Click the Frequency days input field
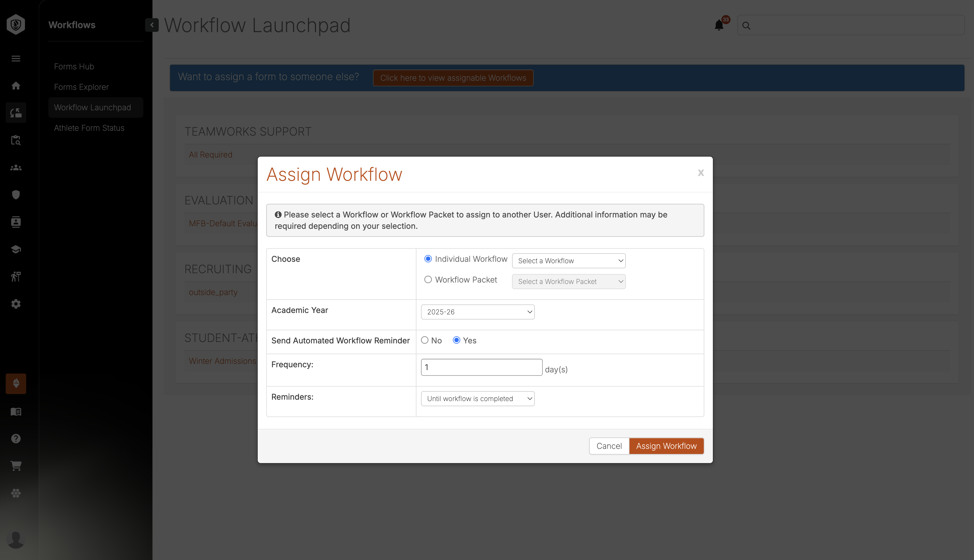This screenshot has width=974, height=560. pos(481,367)
